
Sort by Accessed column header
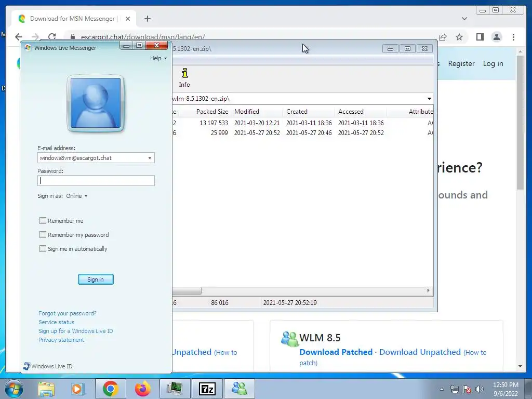[361, 112]
